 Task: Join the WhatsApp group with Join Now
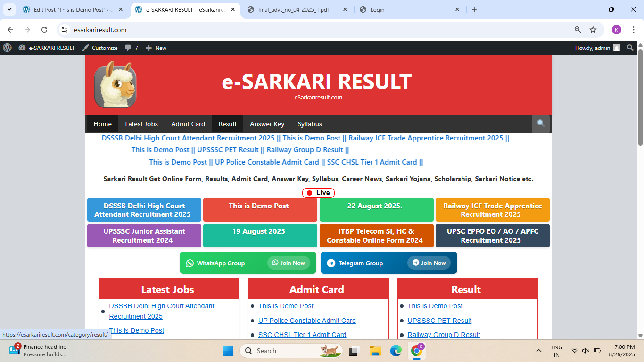(x=289, y=263)
